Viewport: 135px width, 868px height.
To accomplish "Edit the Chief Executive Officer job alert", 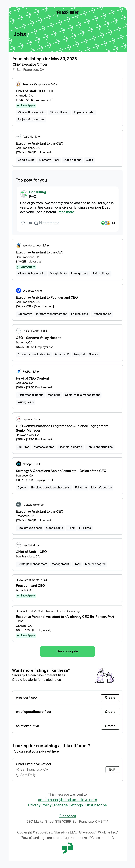I will [x=112, y=770].
